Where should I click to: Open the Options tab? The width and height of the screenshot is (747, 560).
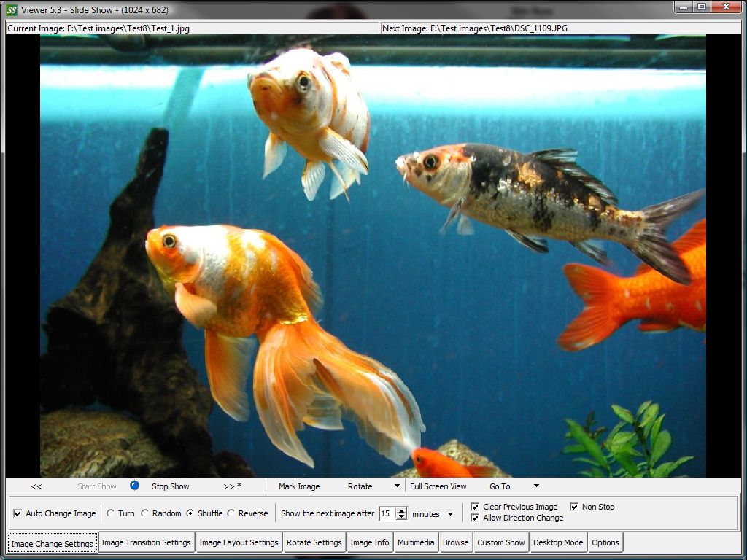coord(605,542)
